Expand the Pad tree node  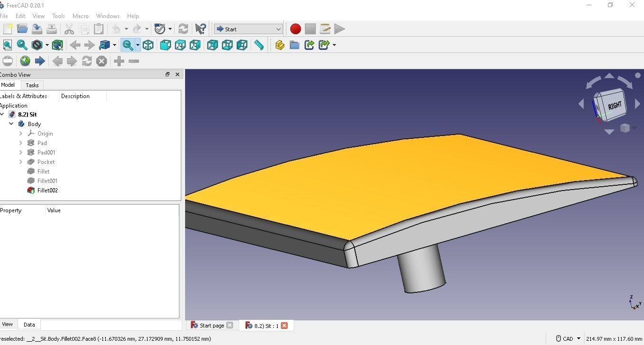21,143
